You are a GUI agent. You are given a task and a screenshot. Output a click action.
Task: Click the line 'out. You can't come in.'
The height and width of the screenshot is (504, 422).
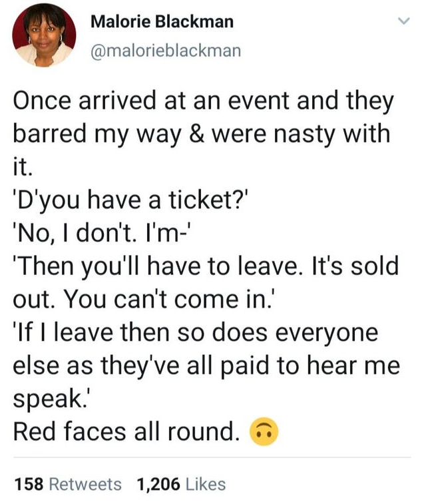(146, 298)
